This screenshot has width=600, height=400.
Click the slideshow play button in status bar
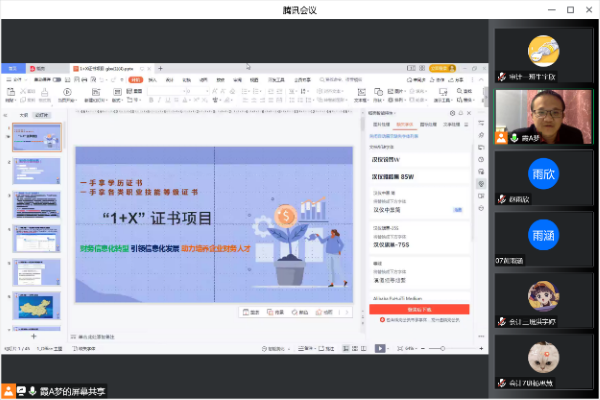pyautogui.click(x=380, y=348)
